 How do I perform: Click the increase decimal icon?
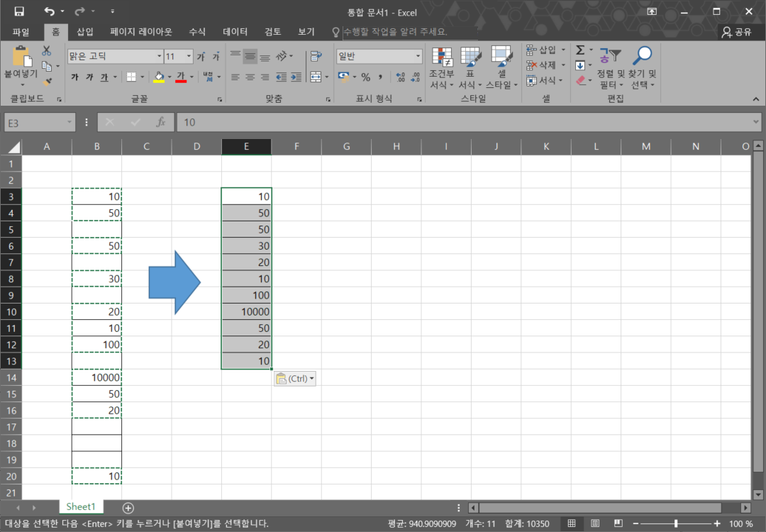point(401,77)
